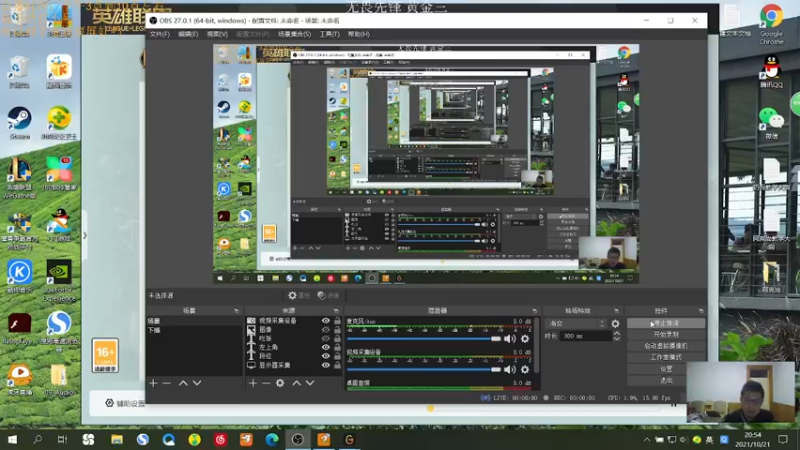The image size is (800, 450).
Task: Click the 停止推流 button
Action: [x=666, y=323]
